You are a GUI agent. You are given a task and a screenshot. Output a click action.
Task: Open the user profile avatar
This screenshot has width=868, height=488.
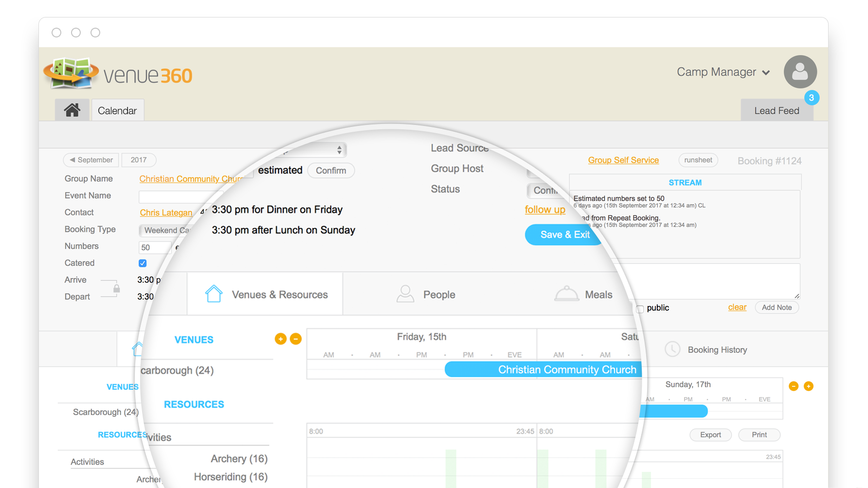pos(800,72)
